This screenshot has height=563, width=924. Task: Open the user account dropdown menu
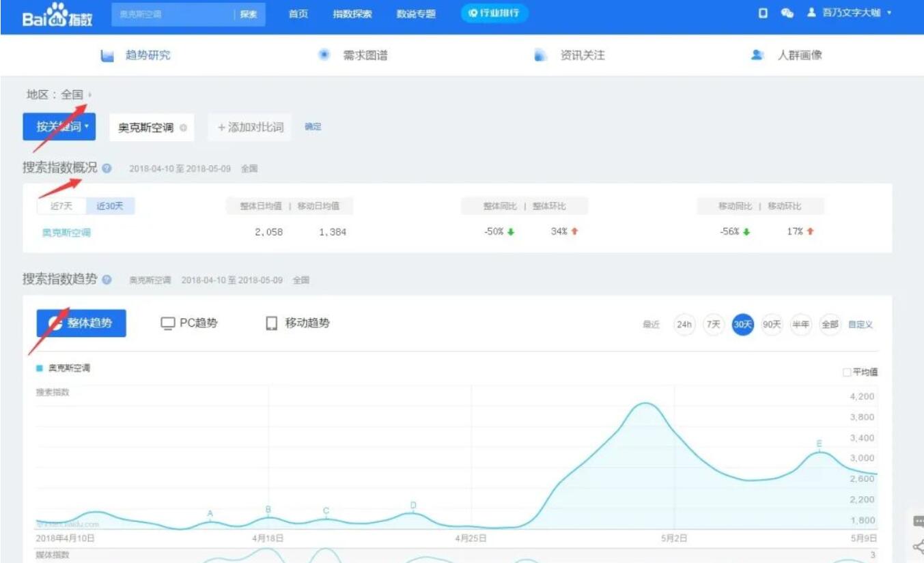(850, 14)
